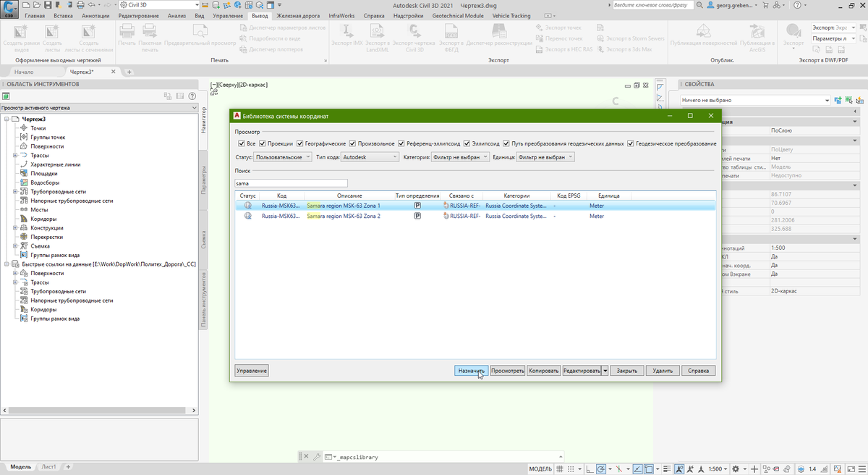Click the New drawing icon in quick access toolbar
This screenshot has width=868, height=475.
tap(27, 5)
